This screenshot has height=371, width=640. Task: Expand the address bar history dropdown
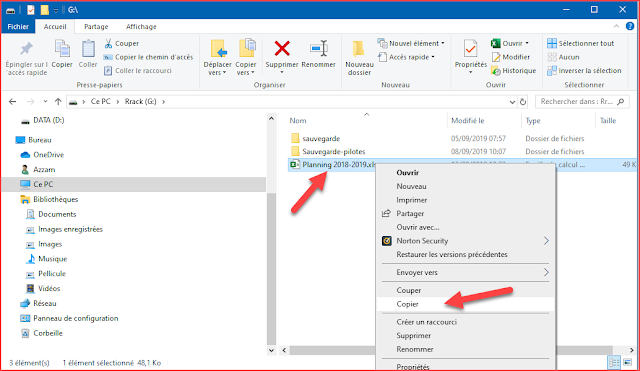pos(512,102)
